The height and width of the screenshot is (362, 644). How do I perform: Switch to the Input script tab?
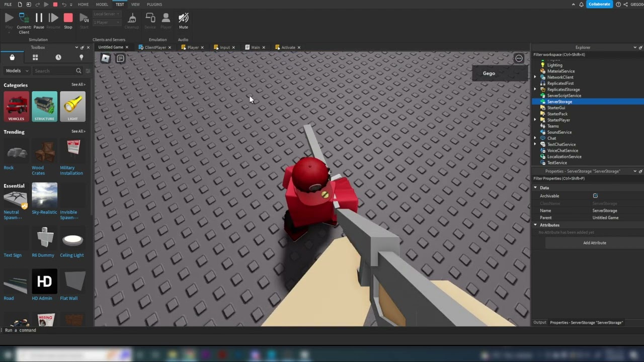224,47
